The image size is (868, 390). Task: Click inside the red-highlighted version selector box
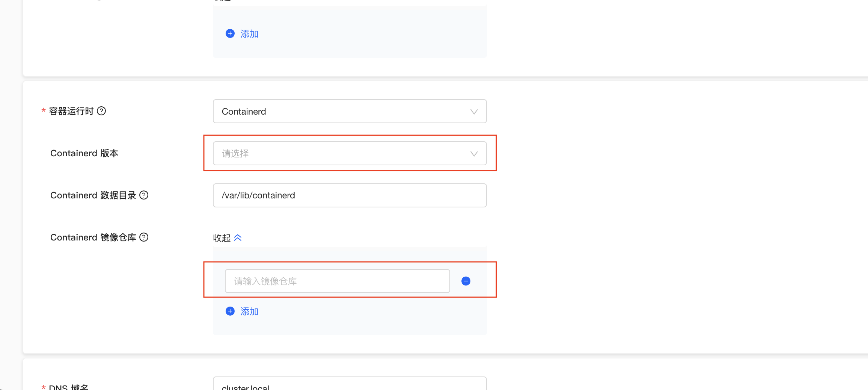[x=349, y=153]
